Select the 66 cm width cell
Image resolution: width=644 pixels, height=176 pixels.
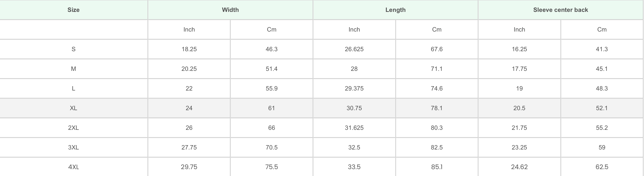click(271, 128)
